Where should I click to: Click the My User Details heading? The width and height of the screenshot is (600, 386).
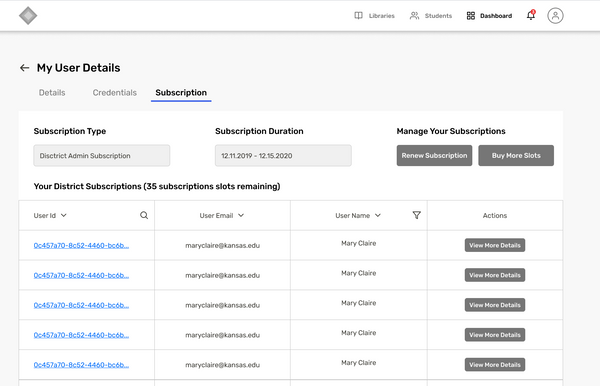click(x=78, y=68)
